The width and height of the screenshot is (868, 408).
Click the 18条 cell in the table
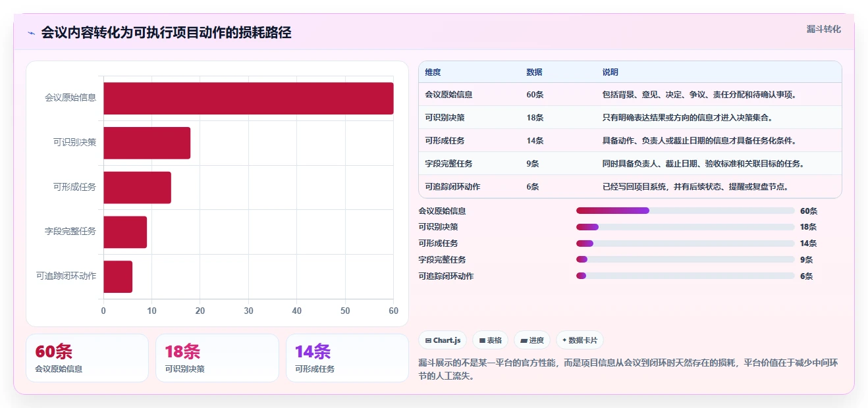tap(535, 118)
